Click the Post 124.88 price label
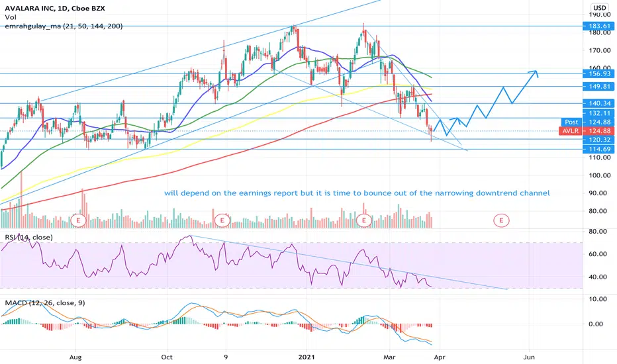Screen dimensions: 617x364 point(587,122)
